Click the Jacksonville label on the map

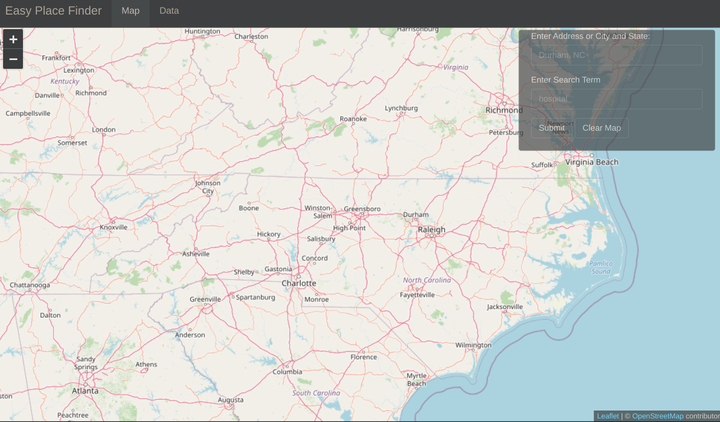coord(505,307)
